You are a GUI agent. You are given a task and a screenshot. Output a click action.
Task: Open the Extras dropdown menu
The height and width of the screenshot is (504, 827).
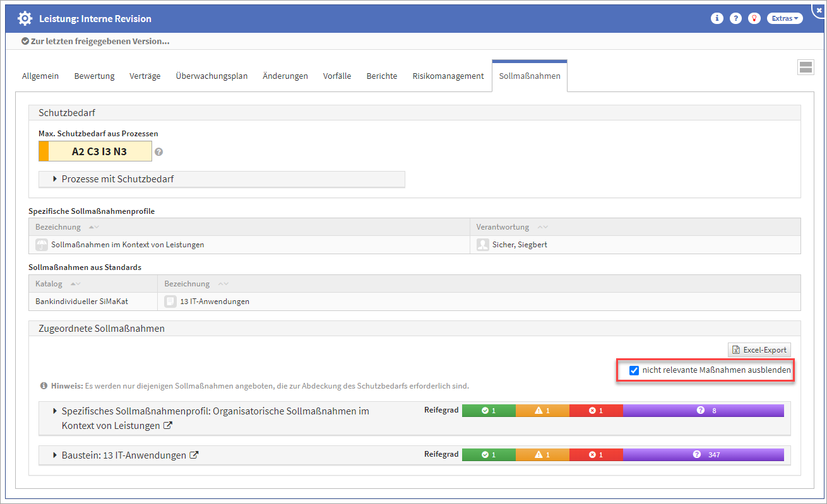point(785,18)
